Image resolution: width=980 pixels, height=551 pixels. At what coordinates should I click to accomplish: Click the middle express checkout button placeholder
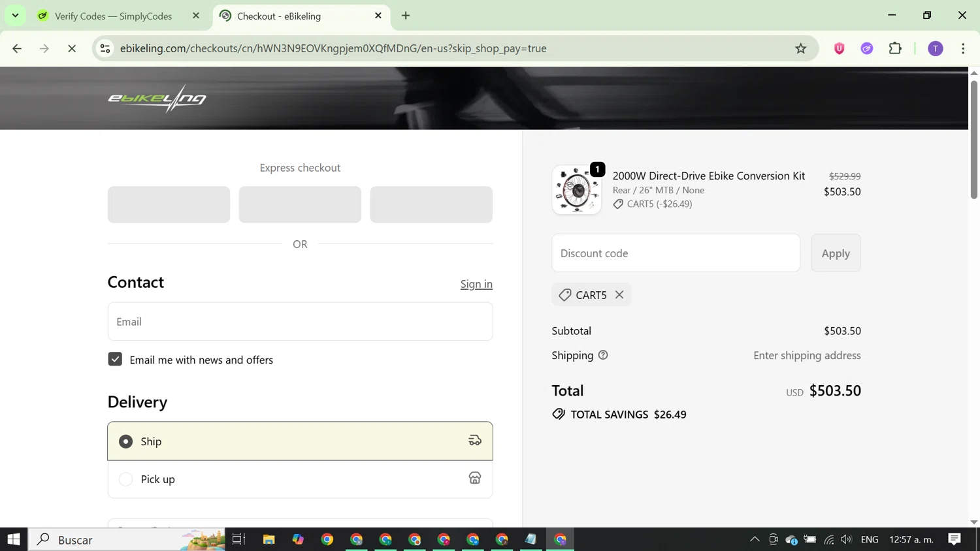pyautogui.click(x=300, y=204)
